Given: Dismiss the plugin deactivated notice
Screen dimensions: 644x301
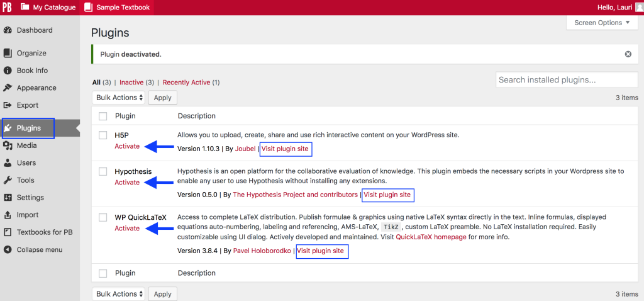Looking at the screenshot, I should coord(628,54).
